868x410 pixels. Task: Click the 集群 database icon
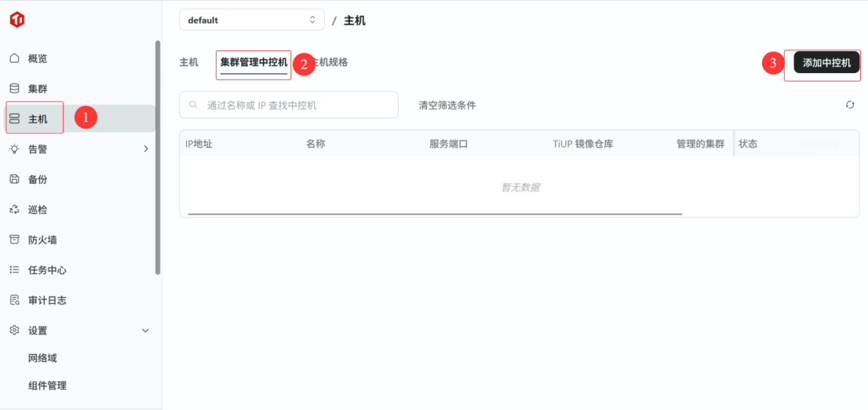point(14,89)
